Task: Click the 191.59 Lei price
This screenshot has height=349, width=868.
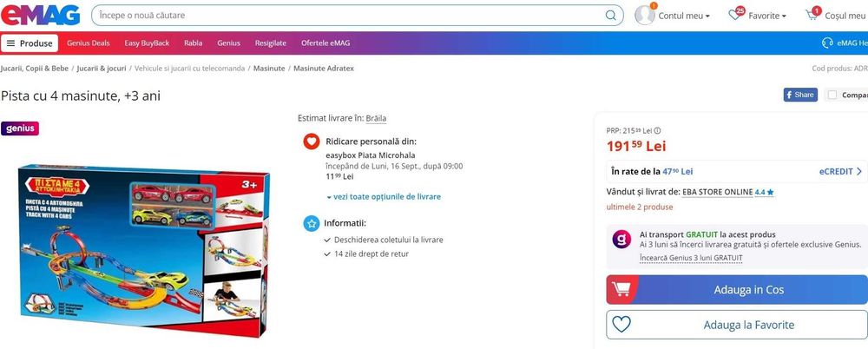Action: click(x=636, y=146)
